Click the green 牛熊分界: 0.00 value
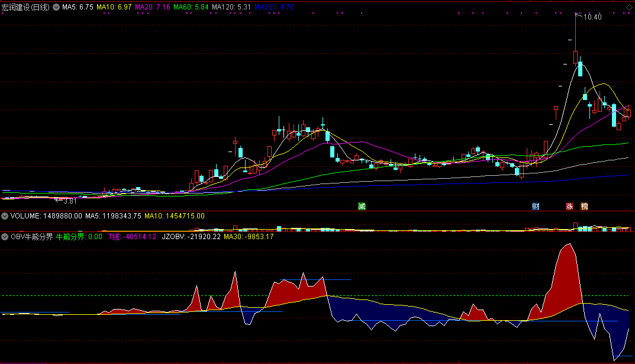Screen dimensions: 635x364 (x=79, y=237)
